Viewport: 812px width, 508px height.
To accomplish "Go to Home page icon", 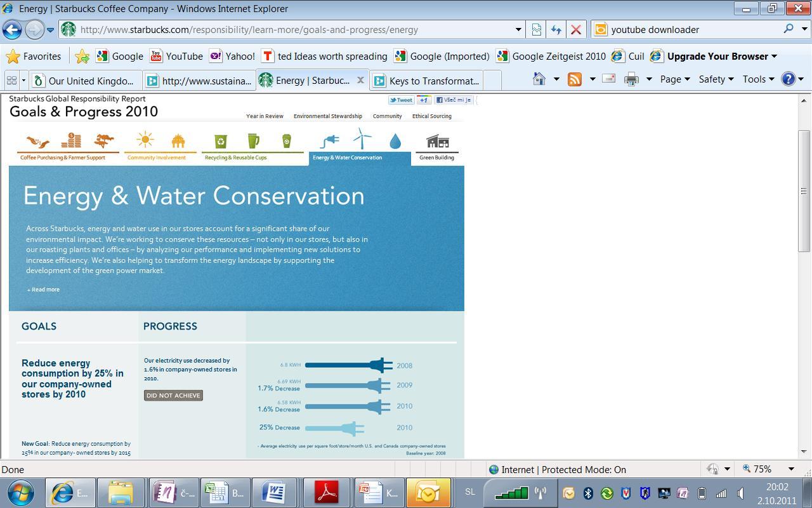I will coord(539,79).
